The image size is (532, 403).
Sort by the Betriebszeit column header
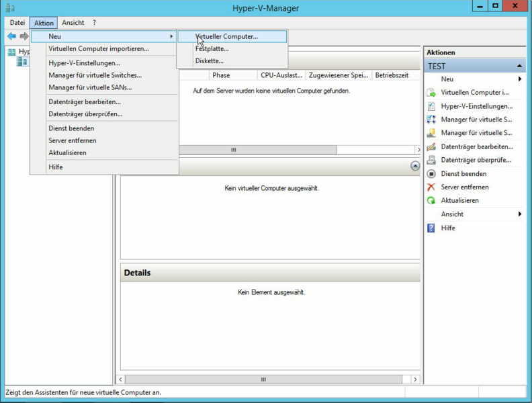click(x=395, y=75)
